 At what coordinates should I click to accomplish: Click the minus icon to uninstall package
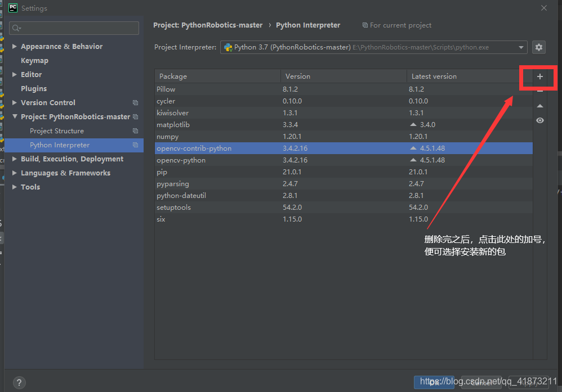coord(540,91)
